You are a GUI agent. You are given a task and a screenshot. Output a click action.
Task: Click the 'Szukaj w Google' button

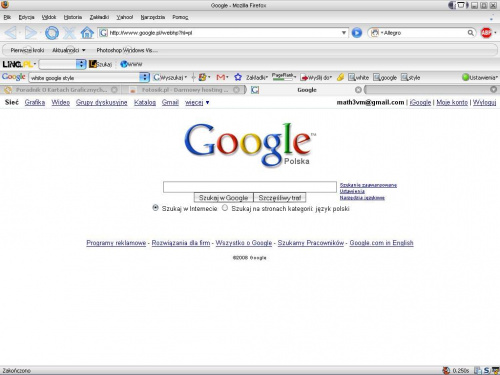pos(223,198)
